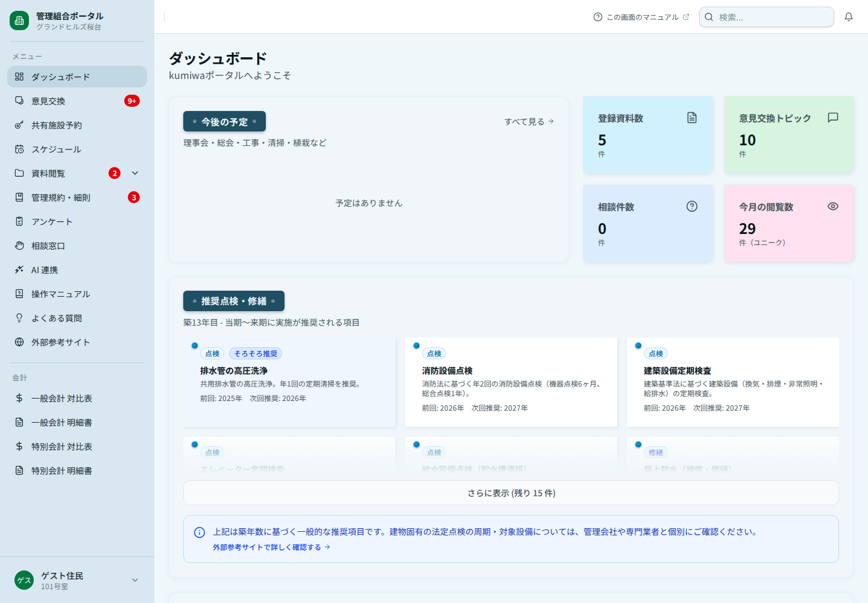Click the external-link icon after マニュアル
The image size is (868, 603).
[685, 17]
